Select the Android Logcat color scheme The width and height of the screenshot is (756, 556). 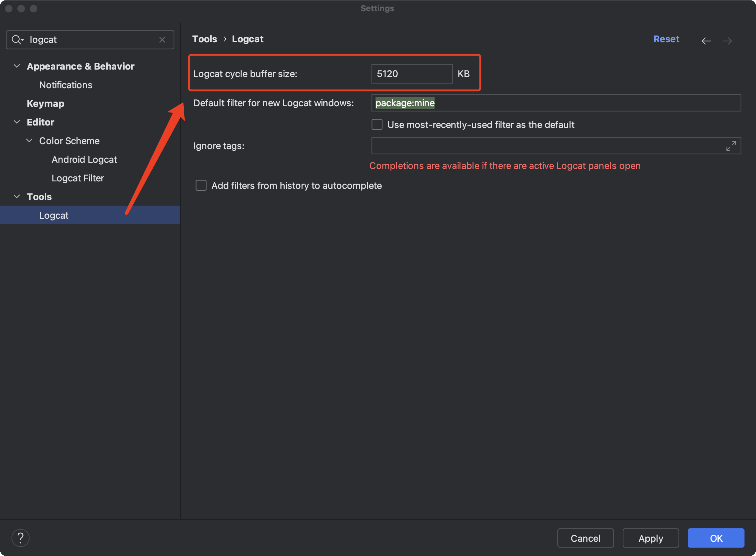coord(85,159)
